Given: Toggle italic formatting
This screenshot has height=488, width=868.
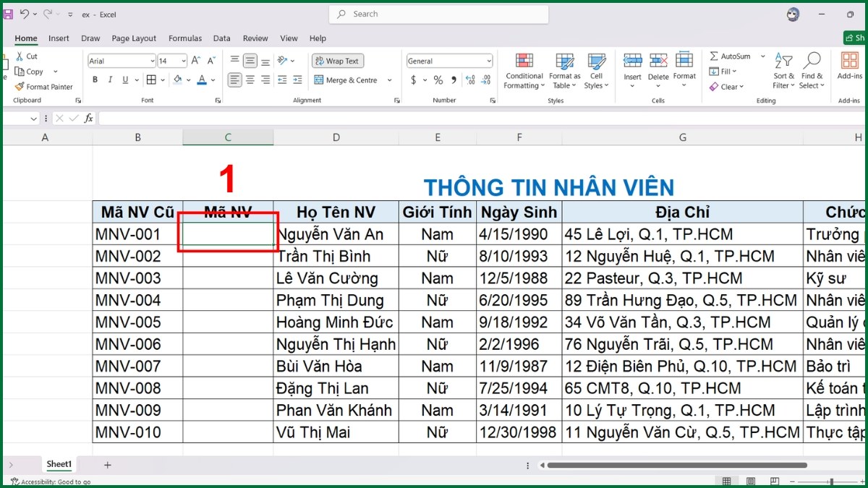Looking at the screenshot, I should point(109,80).
